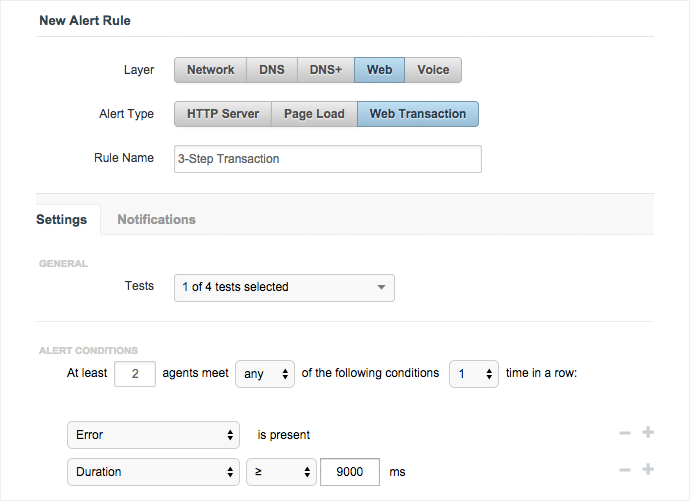
Task: Add a condition after the Duration row
Action: 647,470
